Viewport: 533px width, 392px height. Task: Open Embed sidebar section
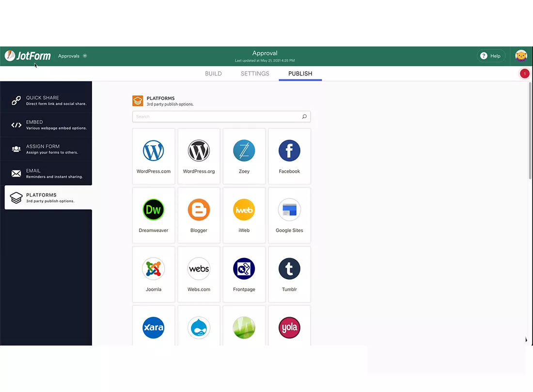[x=46, y=125]
